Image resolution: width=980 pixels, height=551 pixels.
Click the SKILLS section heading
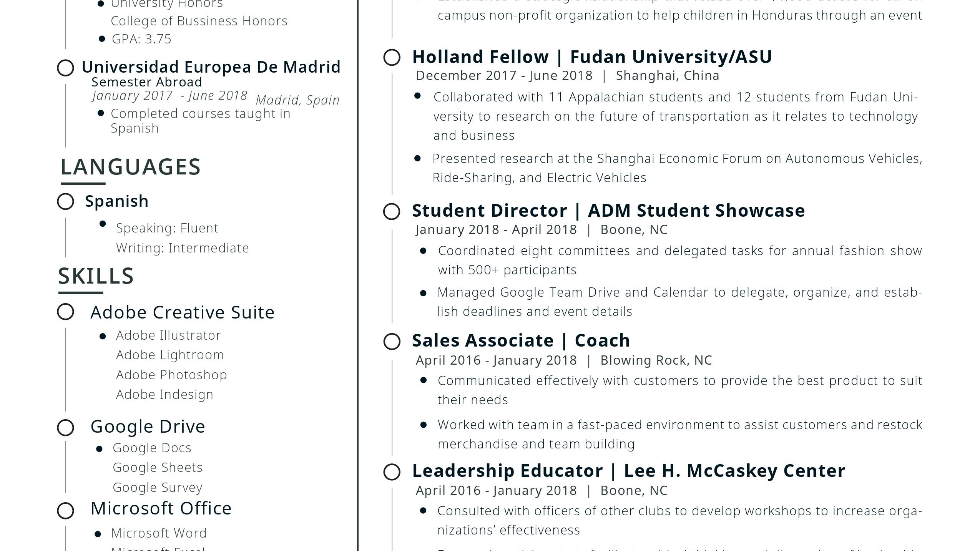pyautogui.click(x=96, y=276)
